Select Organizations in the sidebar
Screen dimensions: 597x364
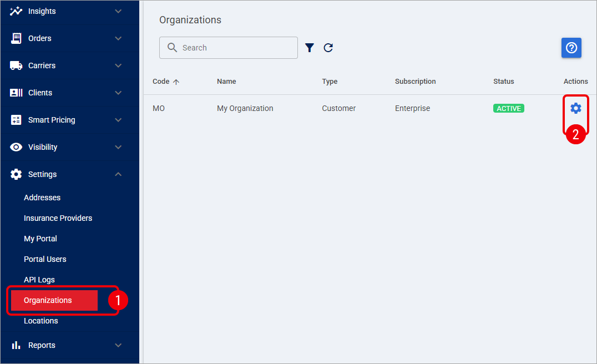tap(54, 300)
